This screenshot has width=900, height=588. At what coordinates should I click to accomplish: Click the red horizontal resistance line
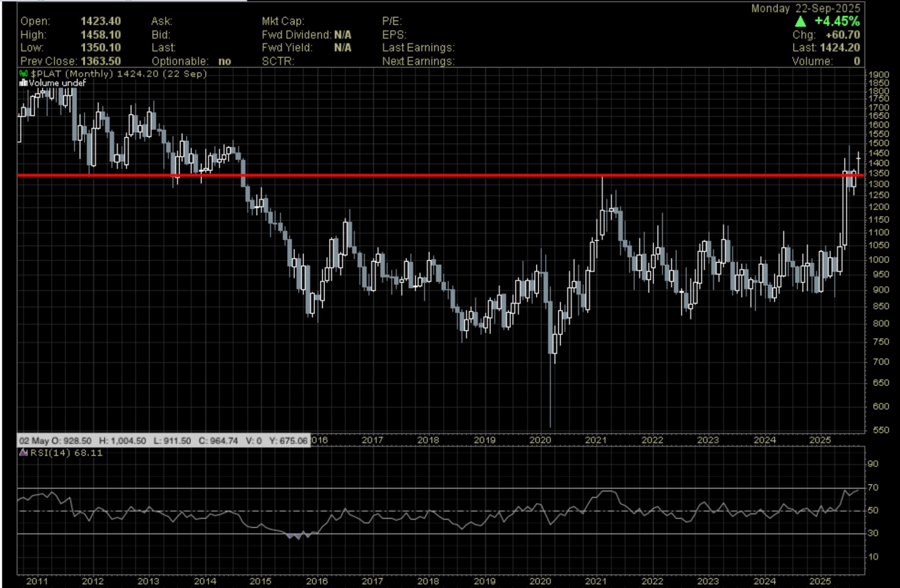[x=441, y=175]
